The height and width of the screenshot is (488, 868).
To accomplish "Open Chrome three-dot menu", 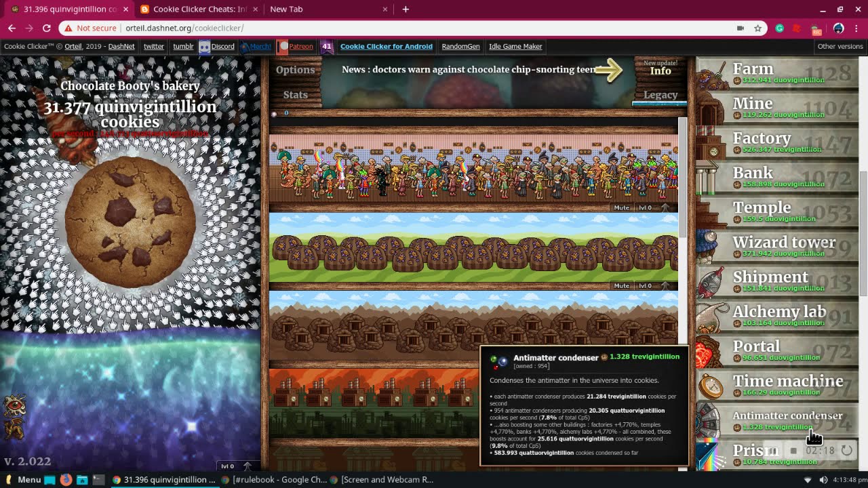I will tap(857, 28).
